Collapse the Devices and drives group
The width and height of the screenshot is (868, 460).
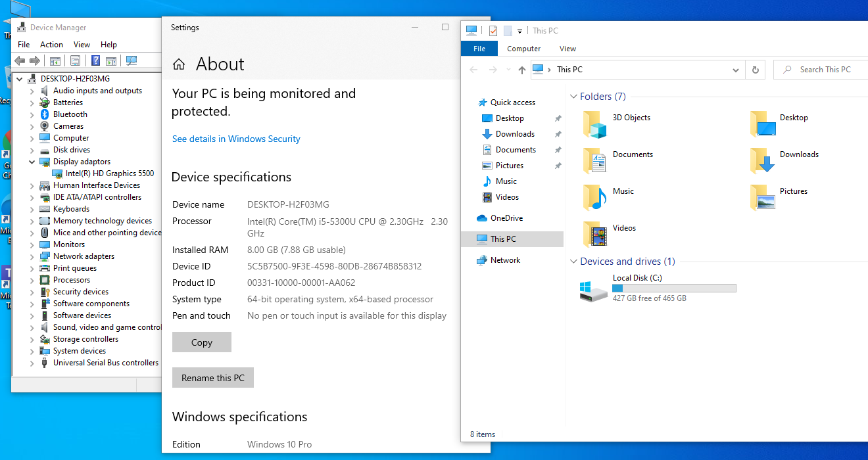(x=573, y=262)
